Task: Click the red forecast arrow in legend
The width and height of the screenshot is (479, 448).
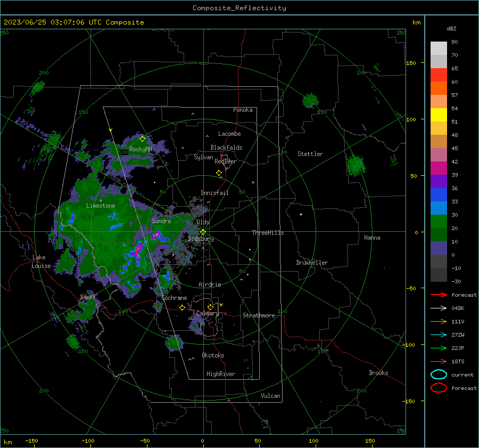Action: pos(439,295)
